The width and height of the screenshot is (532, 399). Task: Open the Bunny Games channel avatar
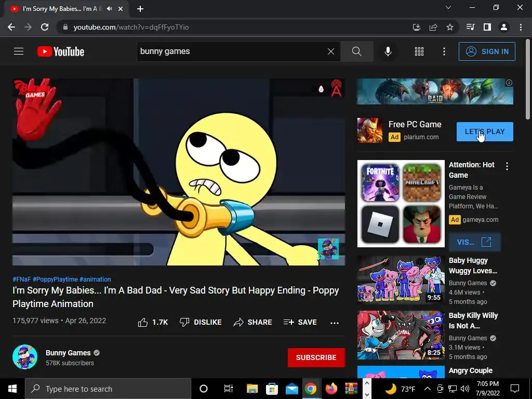(x=25, y=357)
